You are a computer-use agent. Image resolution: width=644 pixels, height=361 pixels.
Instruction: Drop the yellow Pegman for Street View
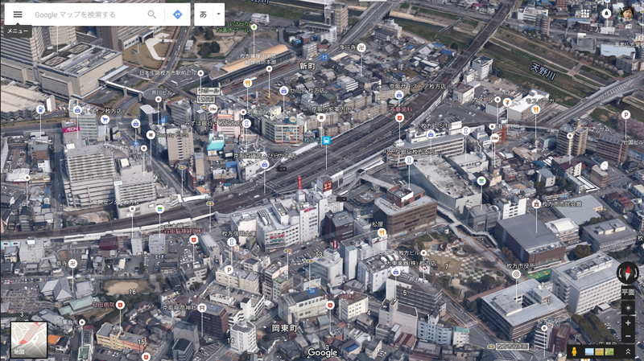pyautogui.click(x=574, y=351)
